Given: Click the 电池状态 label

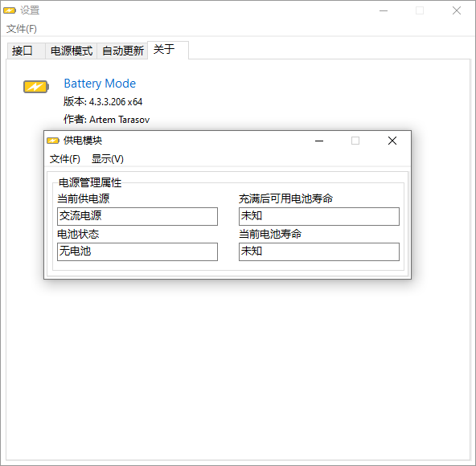Looking at the screenshot, I should pos(78,234).
